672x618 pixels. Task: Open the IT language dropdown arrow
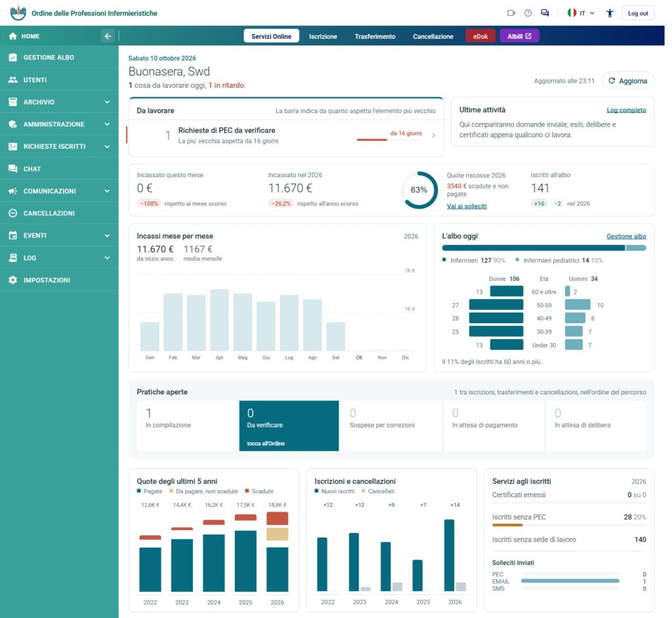(x=593, y=13)
